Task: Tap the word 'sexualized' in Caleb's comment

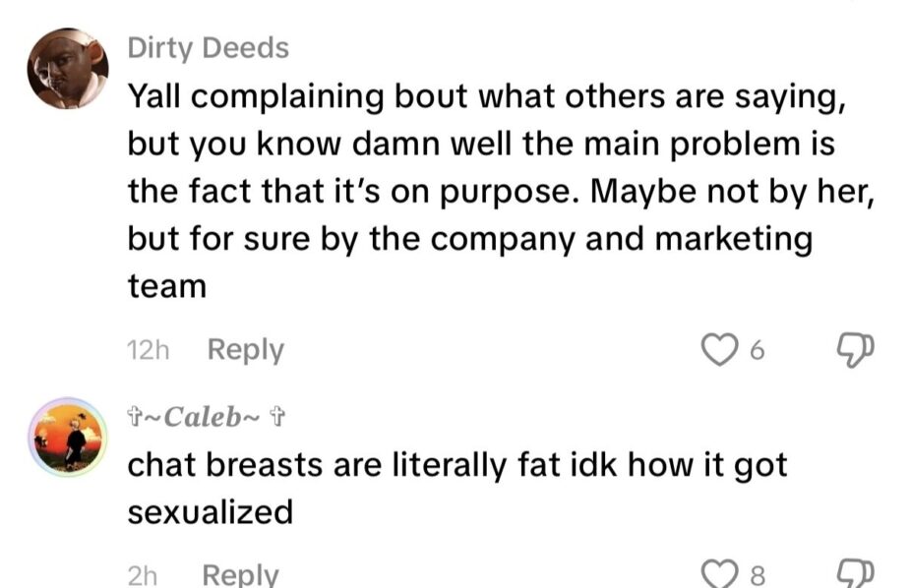Action: 211,512
